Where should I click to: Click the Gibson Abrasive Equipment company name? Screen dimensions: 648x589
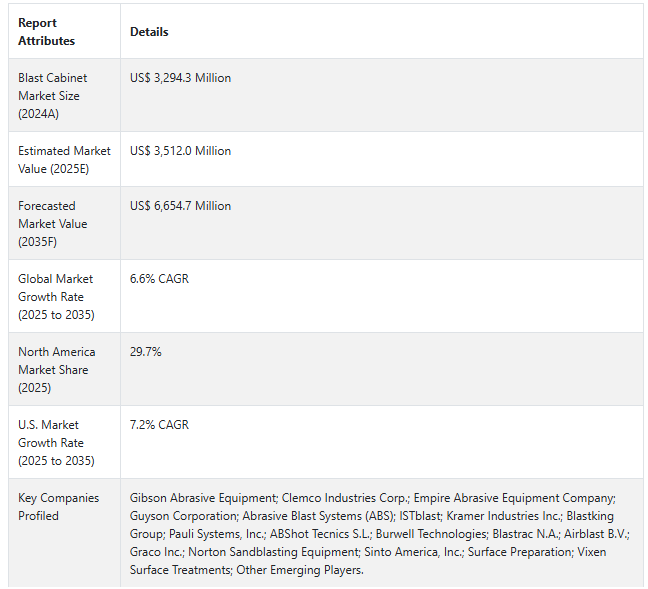click(203, 498)
